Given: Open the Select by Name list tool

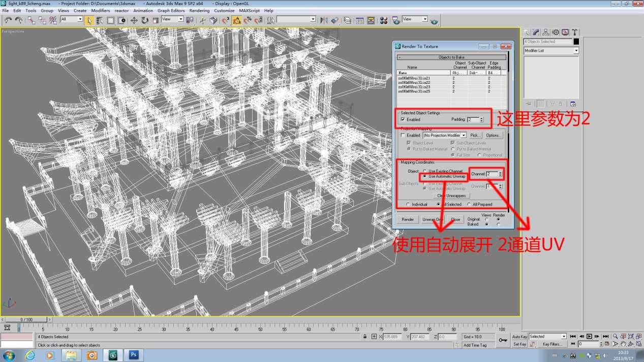Looking at the screenshot, I should 100,20.
